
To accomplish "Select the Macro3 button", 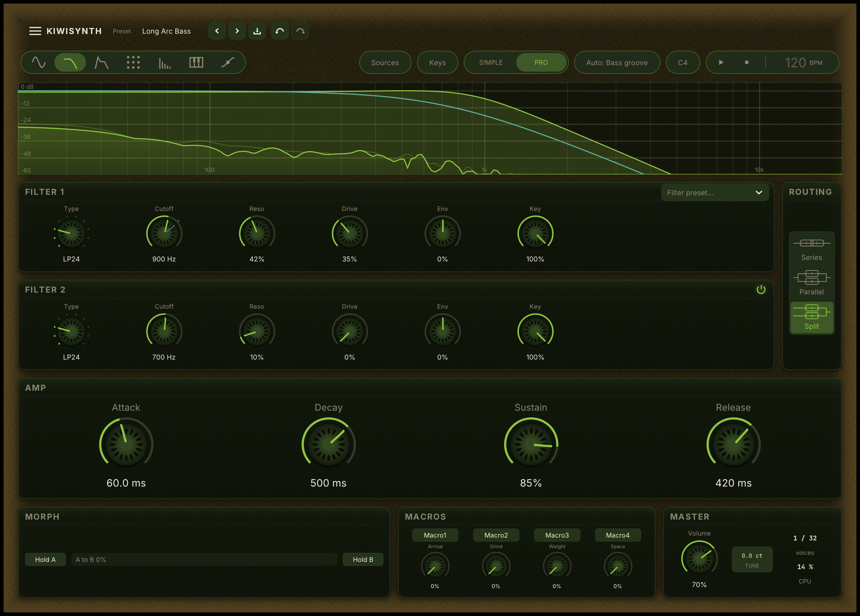I will 556,535.
